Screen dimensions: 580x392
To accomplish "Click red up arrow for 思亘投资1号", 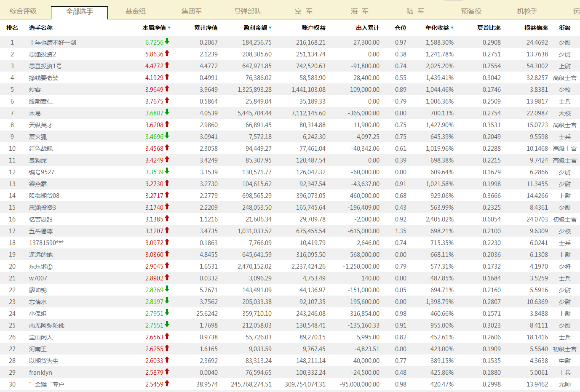I will pyautogui.click(x=167, y=65).
